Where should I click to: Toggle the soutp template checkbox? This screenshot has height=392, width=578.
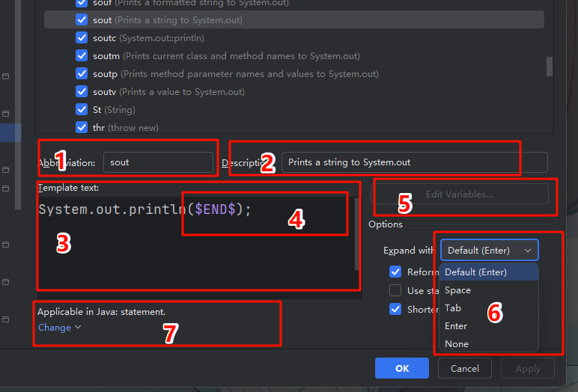coord(82,74)
